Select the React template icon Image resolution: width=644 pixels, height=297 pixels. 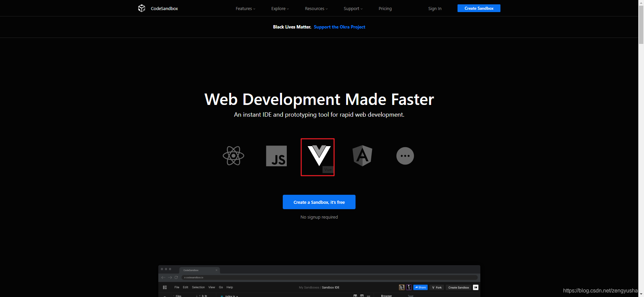click(x=233, y=156)
